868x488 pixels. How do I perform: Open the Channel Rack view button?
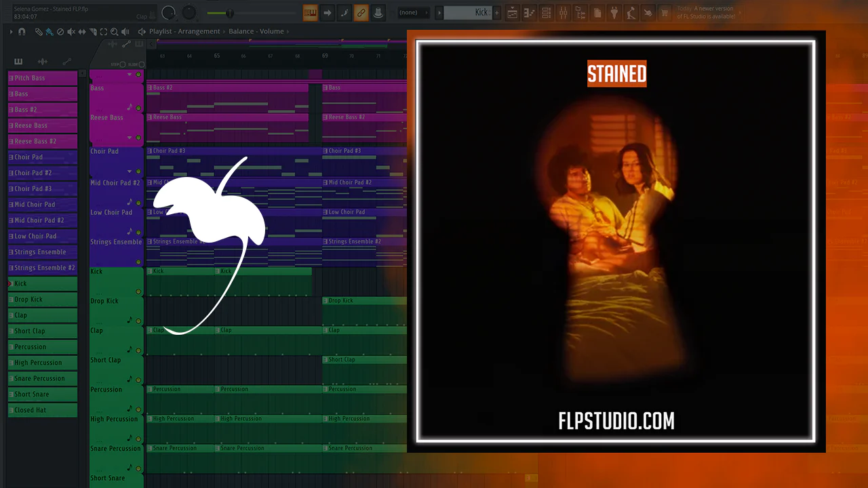tap(547, 13)
